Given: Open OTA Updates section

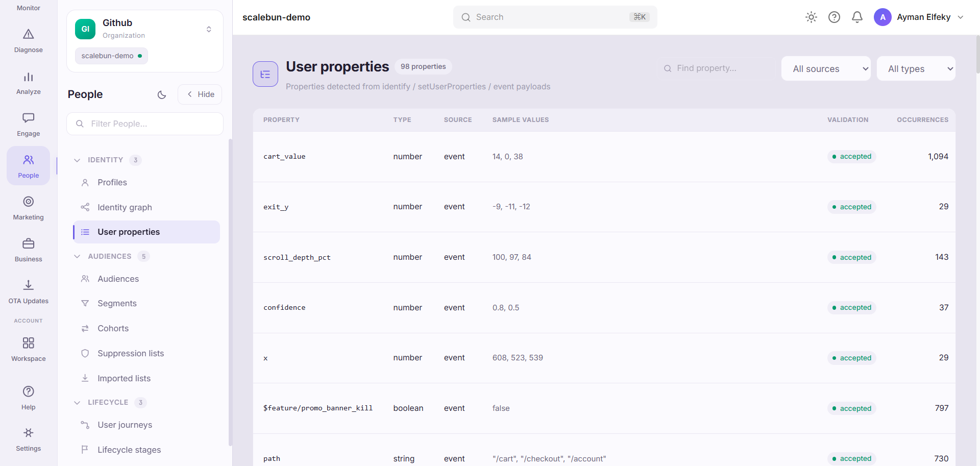Looking at the screenshot, I should coord(29,292).
